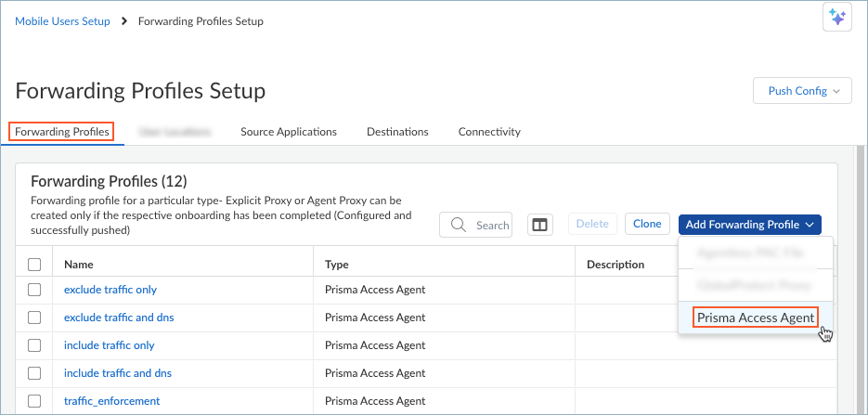Open the Destinations tab
This screenshot has height=415, width=868.
(x=397, y=132)
